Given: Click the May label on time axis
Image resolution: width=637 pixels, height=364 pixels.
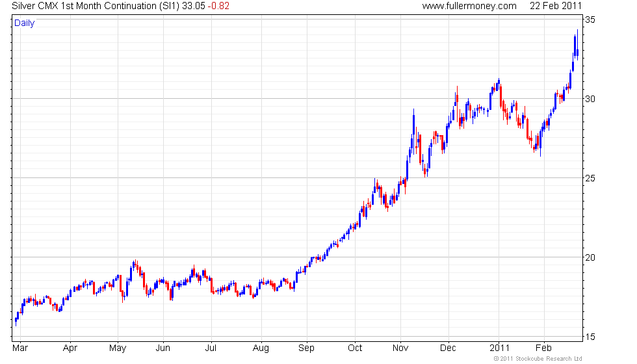Looking at the screenshot, I should (x=118, y=348).
